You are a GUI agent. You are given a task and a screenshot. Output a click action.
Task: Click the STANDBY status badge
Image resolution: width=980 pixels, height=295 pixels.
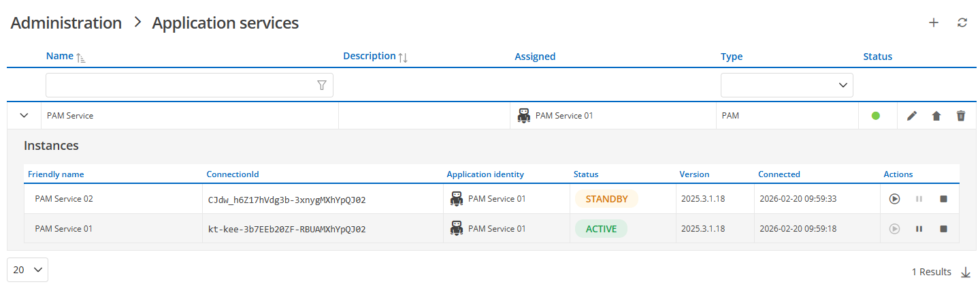(x=606, y=199)
